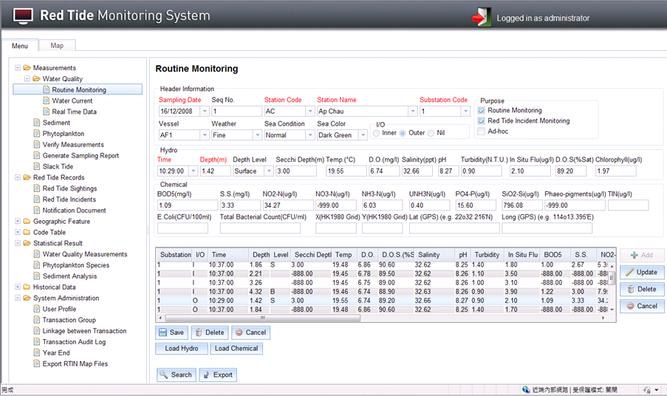Open Slack Tide item

click(x=58, y=167)
